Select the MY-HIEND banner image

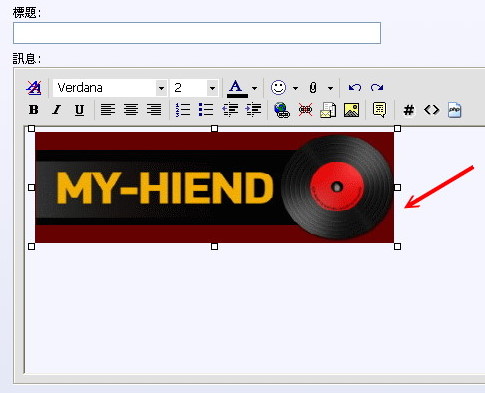tap(214, 187)
